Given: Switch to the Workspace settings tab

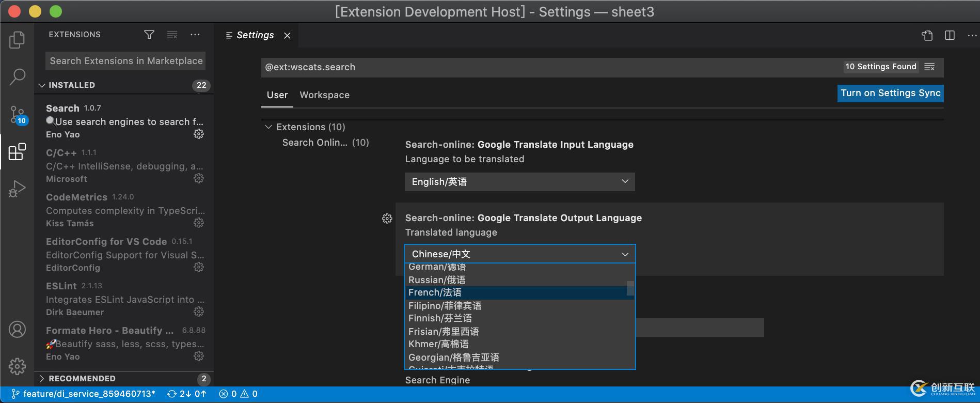Looking at the screenshot, I should (325, 95).
